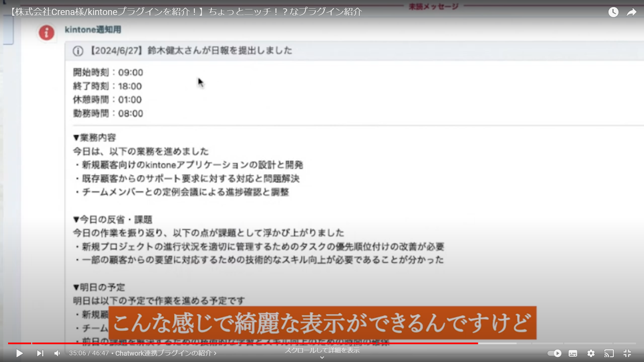Click the red info avatar icon
This screenshot has height=362, width=644.
(47, 33)
